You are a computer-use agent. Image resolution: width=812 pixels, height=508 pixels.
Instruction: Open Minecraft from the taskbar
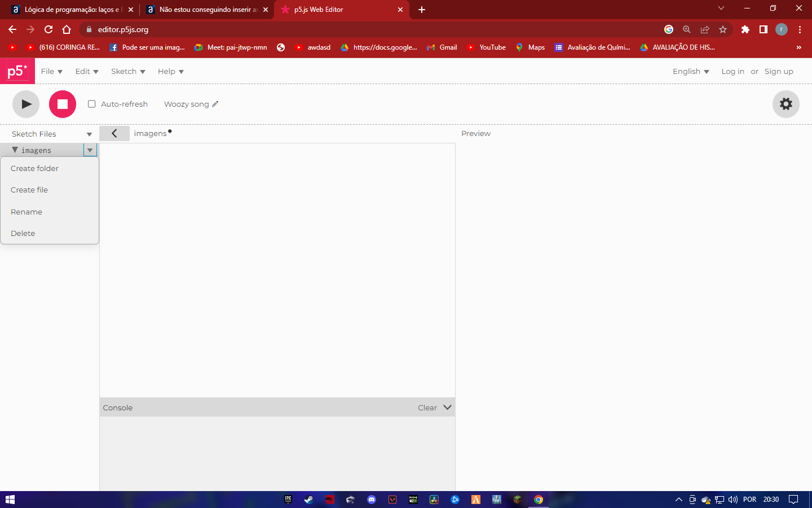pos(518,500)
